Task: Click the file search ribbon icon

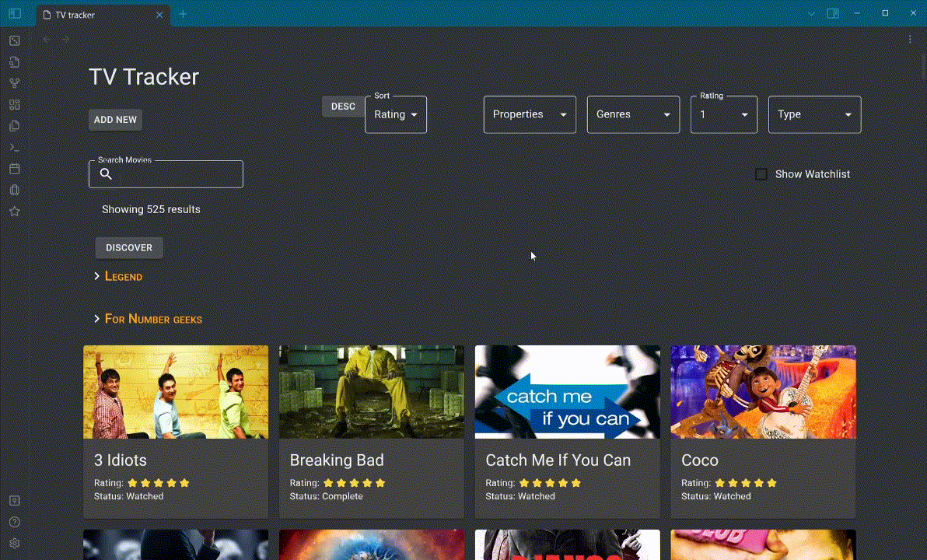Action: pyautogui.click(x=15, y=62)
